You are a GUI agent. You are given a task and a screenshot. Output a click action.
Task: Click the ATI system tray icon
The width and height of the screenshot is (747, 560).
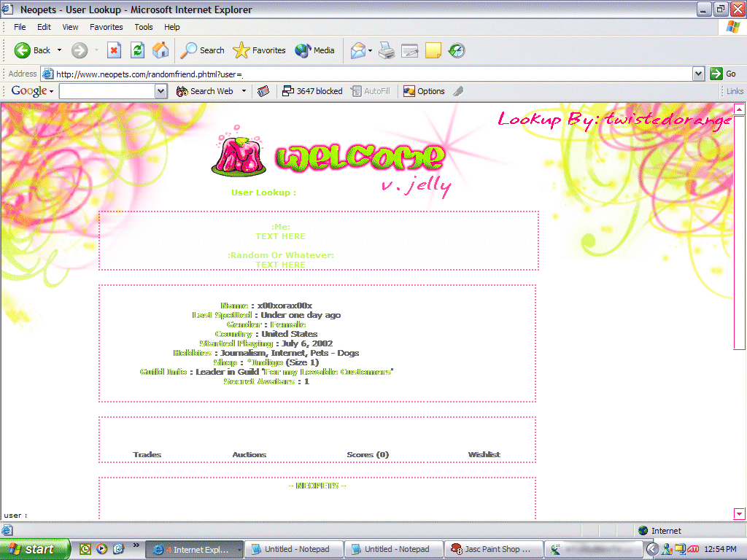(693, 550)
